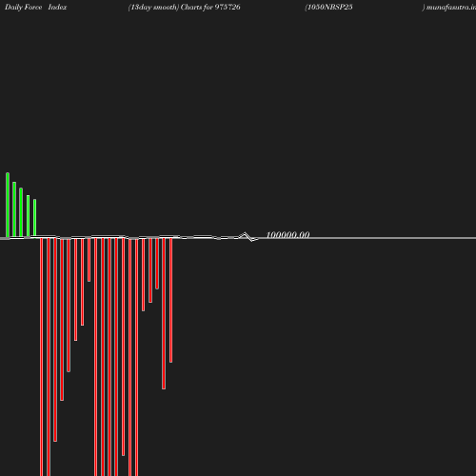Viewport: 476px width, 476px height.
Task: Click the zigzag spike on the smoothing line
Action: click(x=248, y=237)
